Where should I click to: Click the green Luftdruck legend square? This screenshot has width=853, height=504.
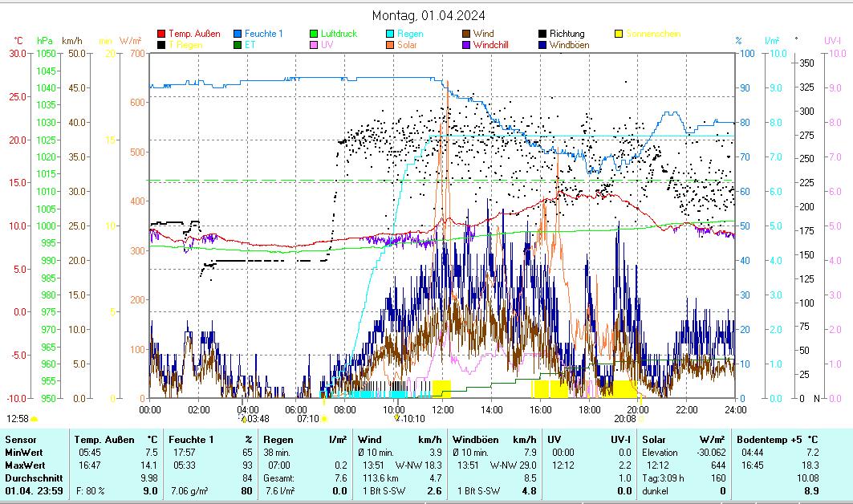315,34
